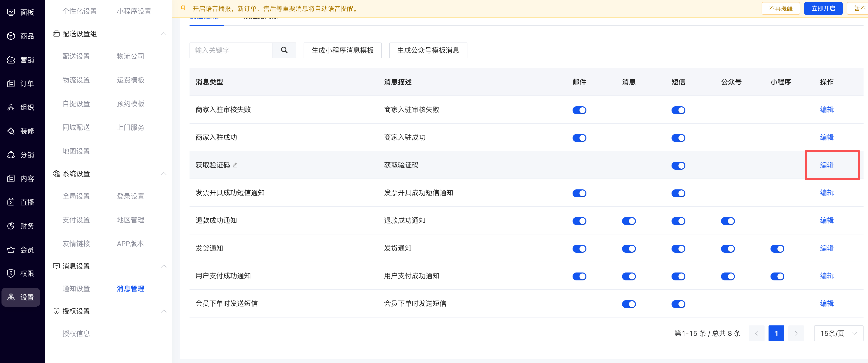
Task: Open 支付设置 menu item
Action: pyautogui.click(x=76, y=220)
